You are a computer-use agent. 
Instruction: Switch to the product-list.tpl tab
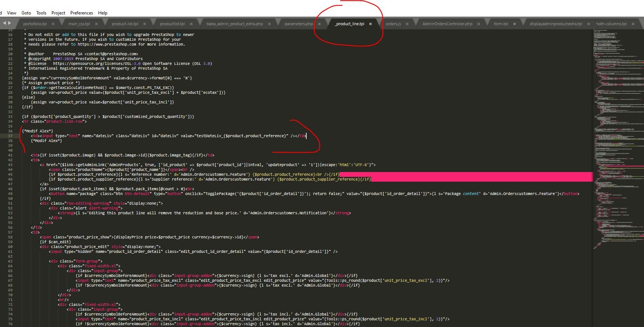[125, 24]
